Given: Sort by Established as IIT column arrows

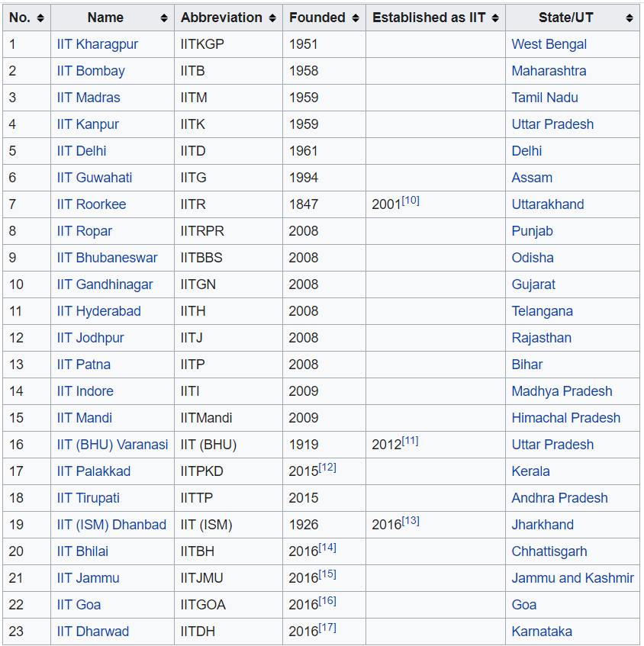Looking at the screenshot, I should click(495, 18).
